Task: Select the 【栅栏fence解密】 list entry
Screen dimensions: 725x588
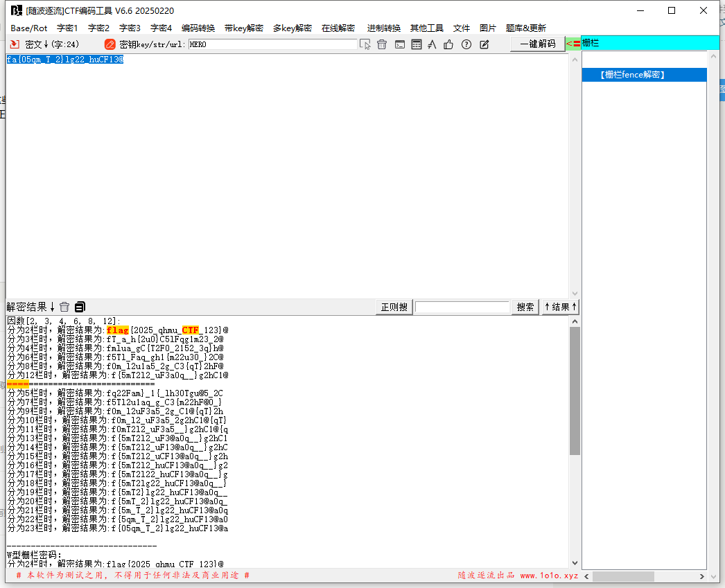Action: click(644, 75)
